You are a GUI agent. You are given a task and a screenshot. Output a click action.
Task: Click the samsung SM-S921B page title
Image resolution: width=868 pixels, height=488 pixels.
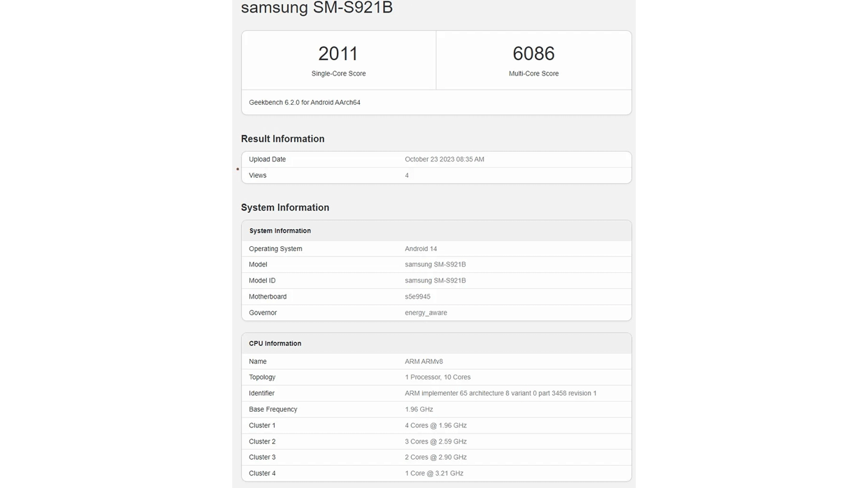(317, 8)
